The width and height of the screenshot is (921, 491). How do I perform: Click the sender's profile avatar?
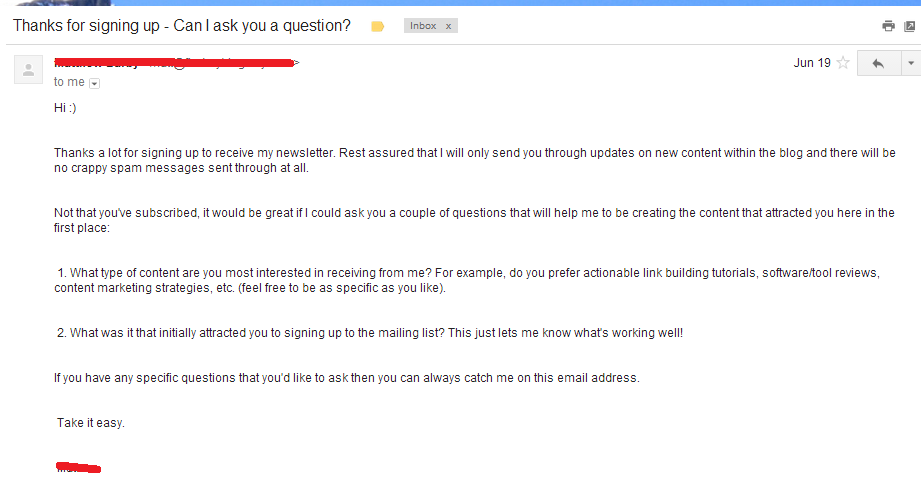pyautogui.click(x=28, y=70)
